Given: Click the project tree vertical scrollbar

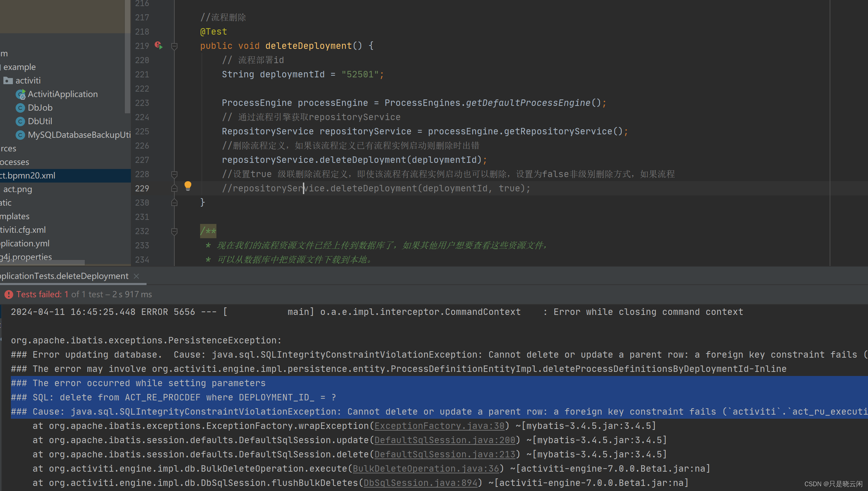Looking at the screenshot, I should tap(128, 56).
